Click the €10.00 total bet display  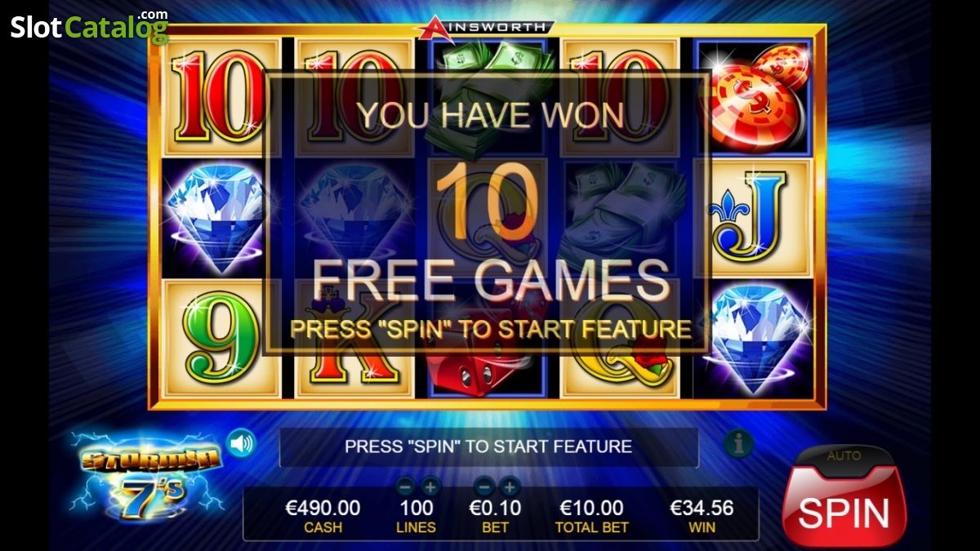coord(591,516)
